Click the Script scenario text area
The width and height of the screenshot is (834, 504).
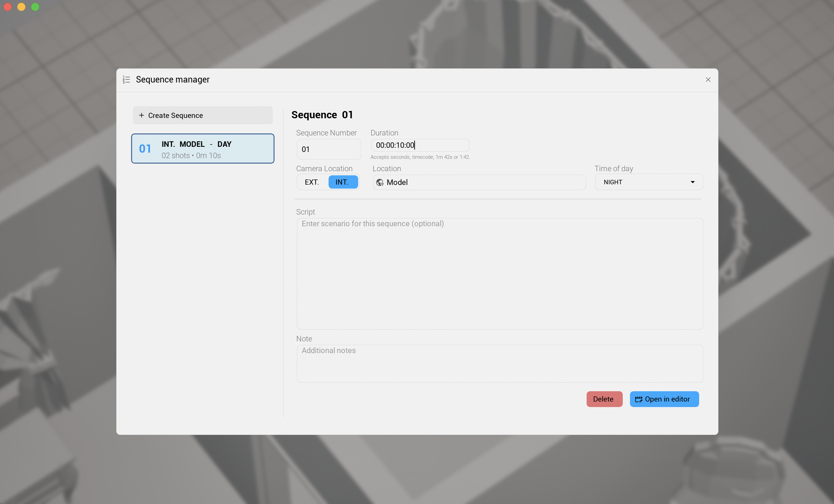coord(500,274)
